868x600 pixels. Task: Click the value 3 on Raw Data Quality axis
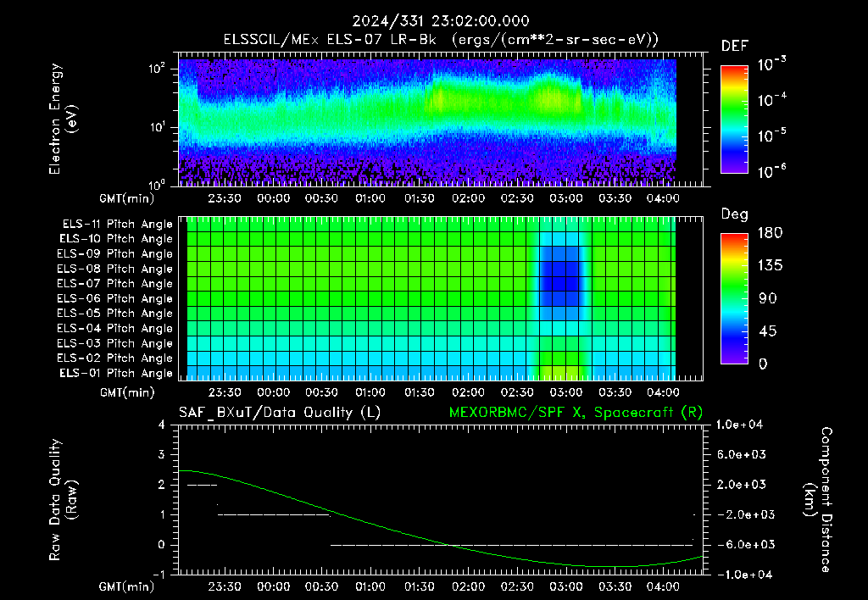pyautogui.click(x=162, y=454)
